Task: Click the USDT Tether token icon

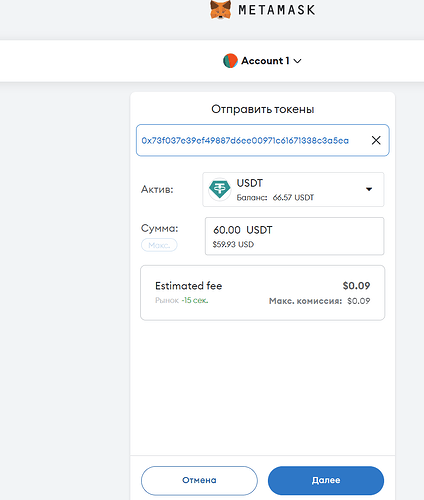Action: point(219,189)
